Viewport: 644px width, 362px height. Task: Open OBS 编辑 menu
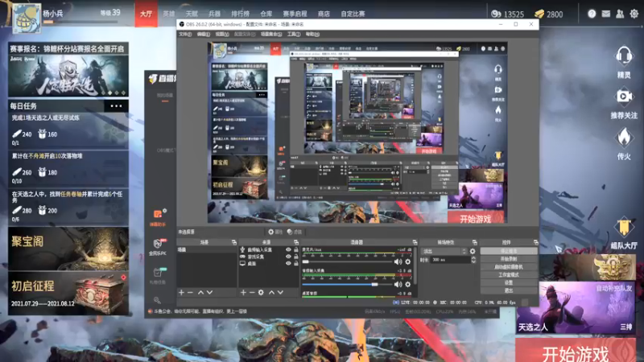tap(204, 34)
